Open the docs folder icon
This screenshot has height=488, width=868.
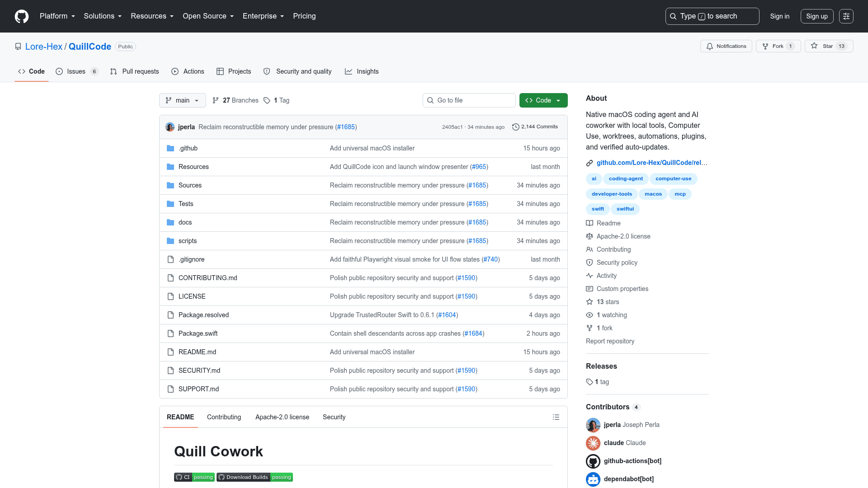pos(170,222)
